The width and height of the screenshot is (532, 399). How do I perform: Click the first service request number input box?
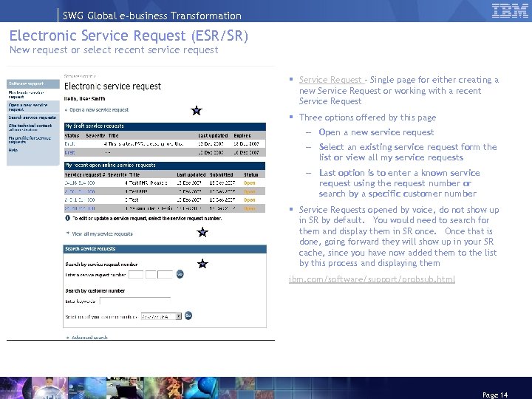coord(136,274)
